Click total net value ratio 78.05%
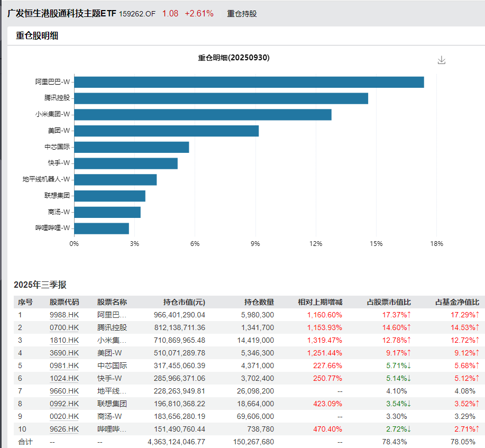Screen dimensions: 485x448 click(463, 442)
